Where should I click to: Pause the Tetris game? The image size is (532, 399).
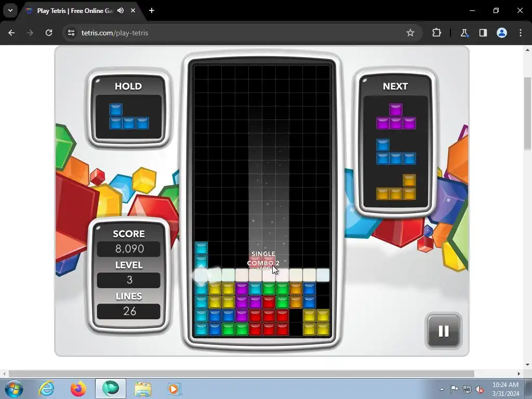(x=444, y=331)
